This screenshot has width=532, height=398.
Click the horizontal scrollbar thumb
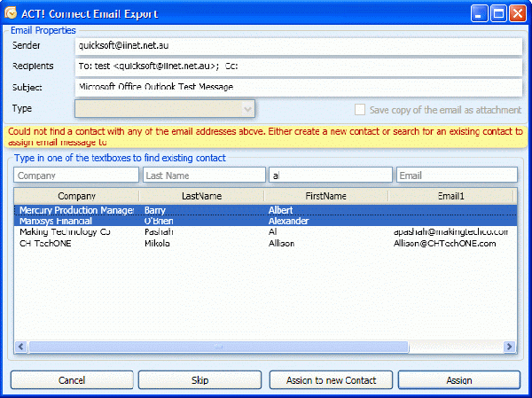pos(218,347)
